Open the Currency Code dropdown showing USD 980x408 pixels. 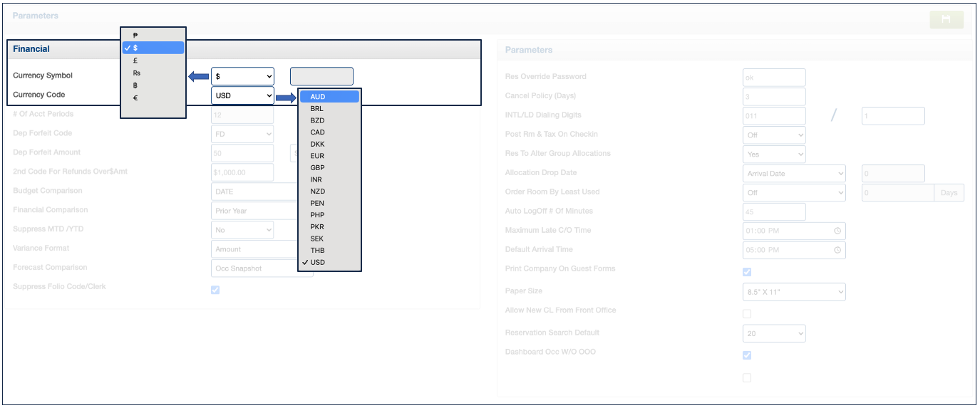242,95
